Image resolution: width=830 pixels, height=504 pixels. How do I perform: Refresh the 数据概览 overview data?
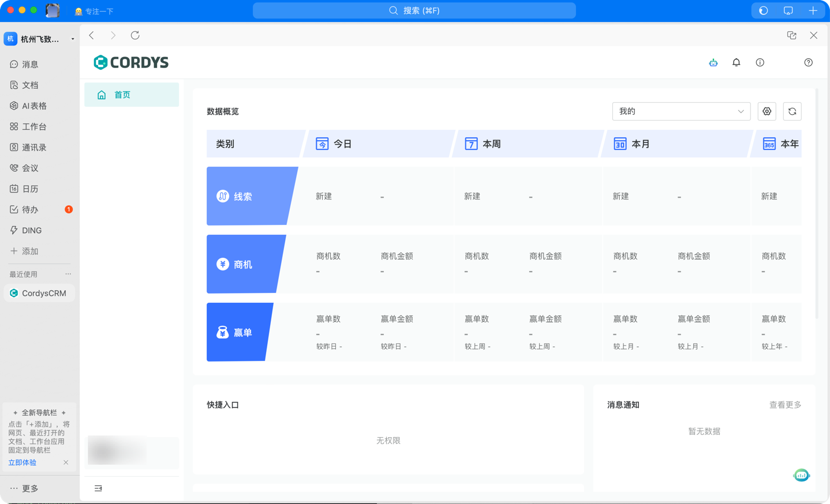pos(792,111)
